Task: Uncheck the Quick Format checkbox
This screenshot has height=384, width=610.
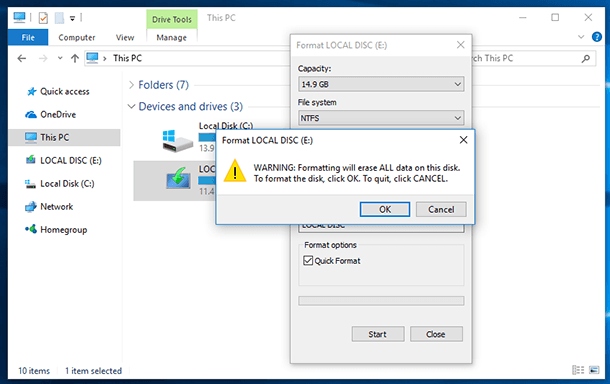Action: tap(308, 260)
